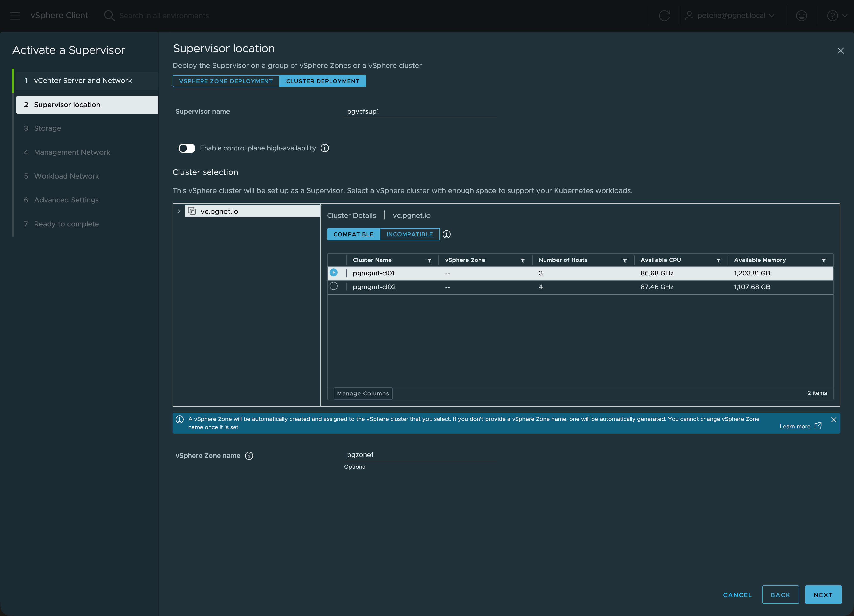Image resolution: width=854 pixels, height=616 pixels.
Task: Click the pgmgmt-cl02 cluster name cell
Action: coord(374,287)
